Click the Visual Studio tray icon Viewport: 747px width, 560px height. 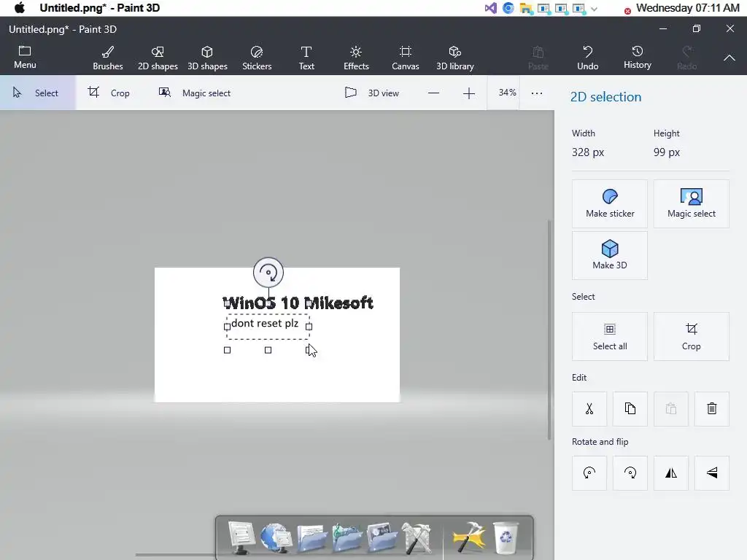490,8
